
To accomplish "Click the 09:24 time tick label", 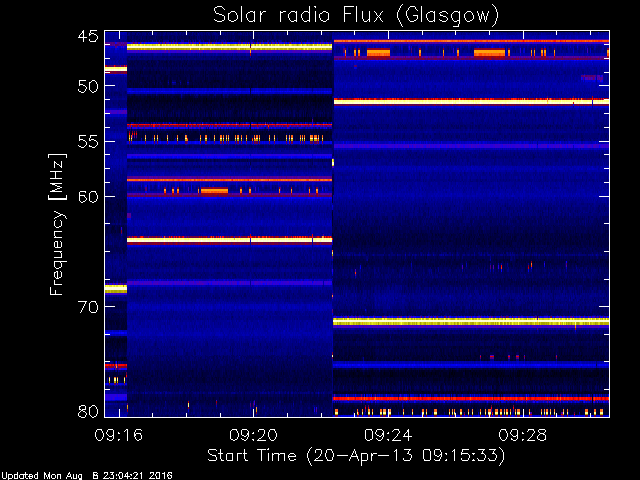I will 388,435.
